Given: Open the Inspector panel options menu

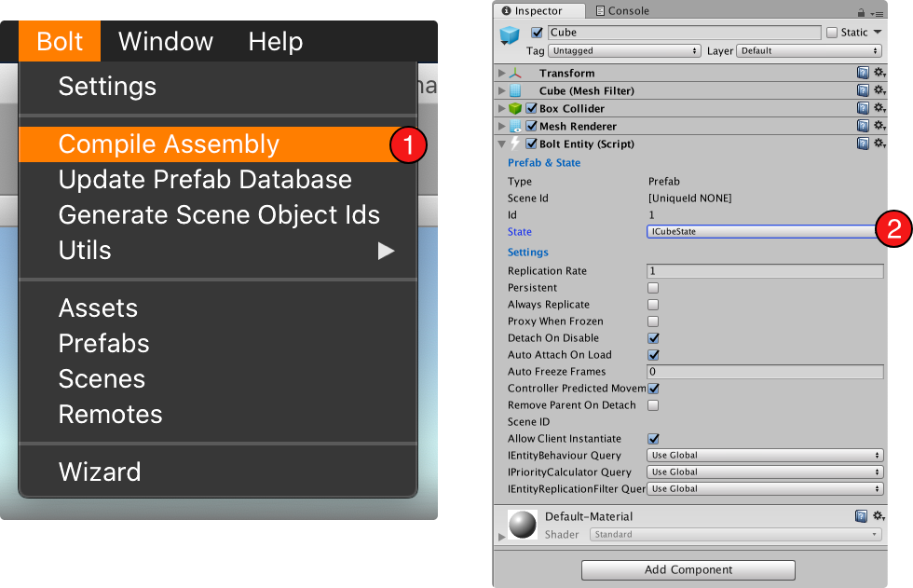Looking at the screenshot, I should pyautogui.click(x=878, y=13).
